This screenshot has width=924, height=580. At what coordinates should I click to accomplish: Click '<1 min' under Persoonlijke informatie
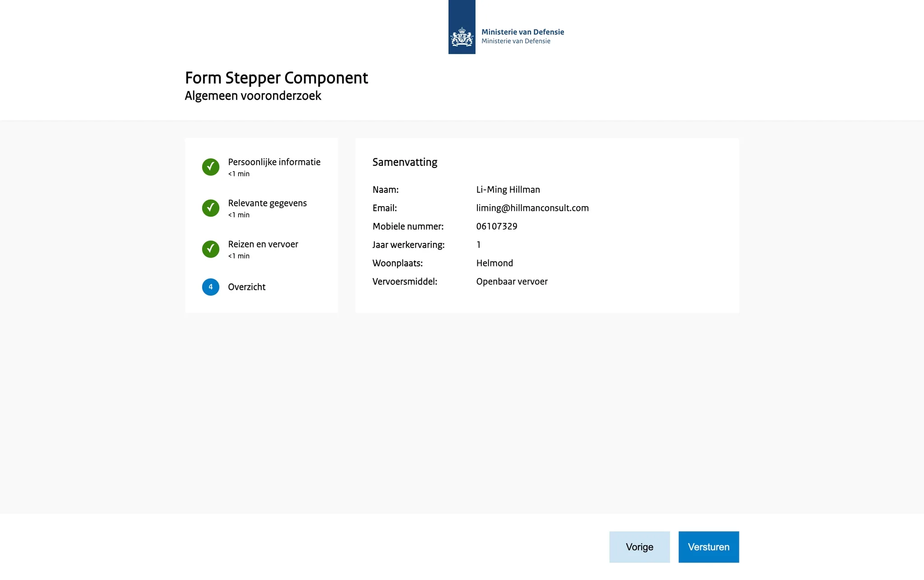239,174
